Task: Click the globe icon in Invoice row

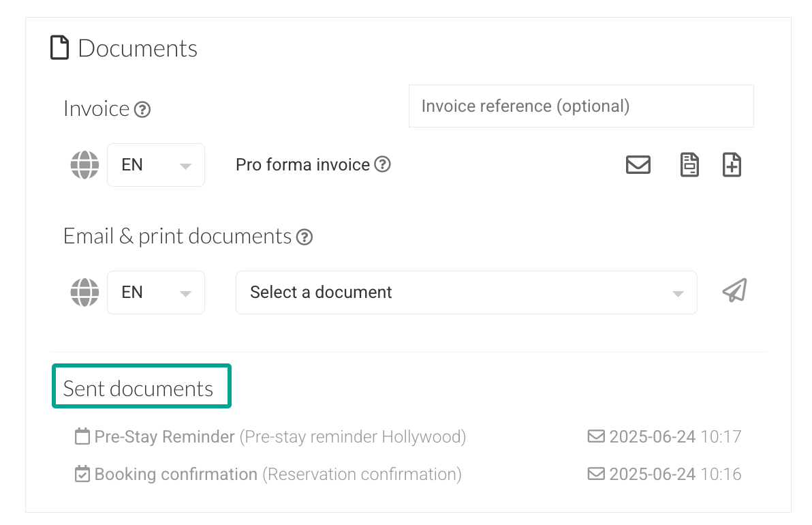Action: click(x=84, y=165)
